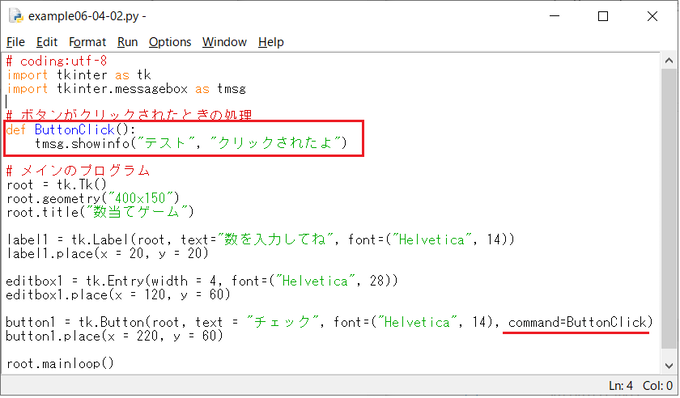Click the 'Col: 0' status indicator
Image resolution: width=680 pixels, height=398 pixels.
(657, 385)
